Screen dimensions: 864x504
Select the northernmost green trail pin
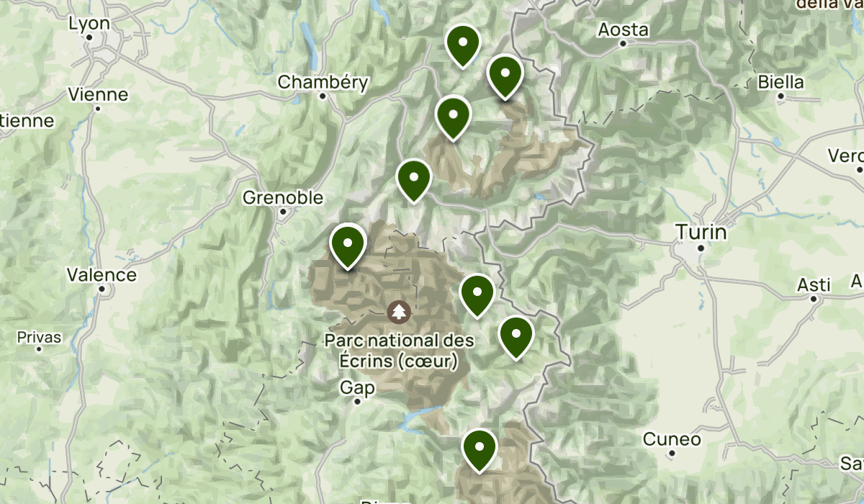(x=463, y=46)
